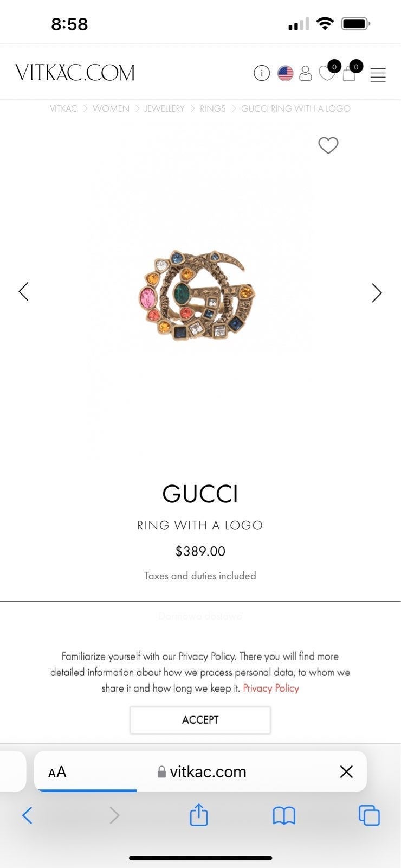This screenshot has height=868, width=401.
Task: Change region using the US flag icon
Action: pos(286,73)
